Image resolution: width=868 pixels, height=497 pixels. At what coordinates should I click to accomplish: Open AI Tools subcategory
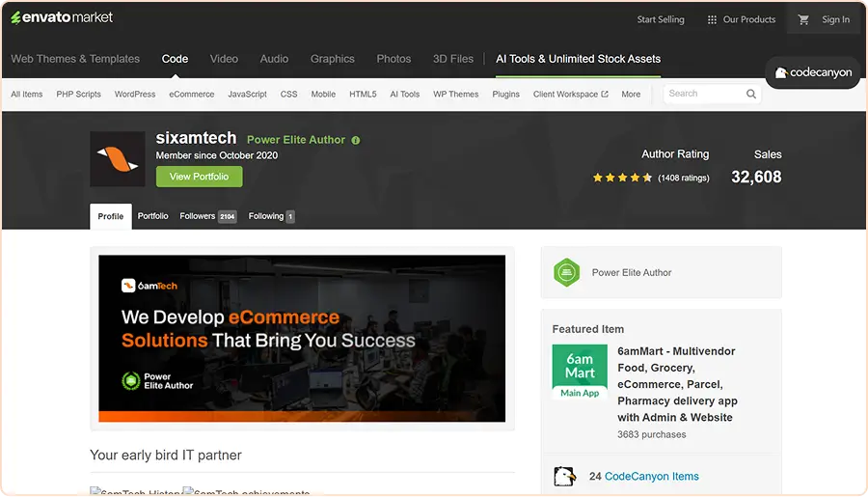pyautogui.click(x=405, y=95)
